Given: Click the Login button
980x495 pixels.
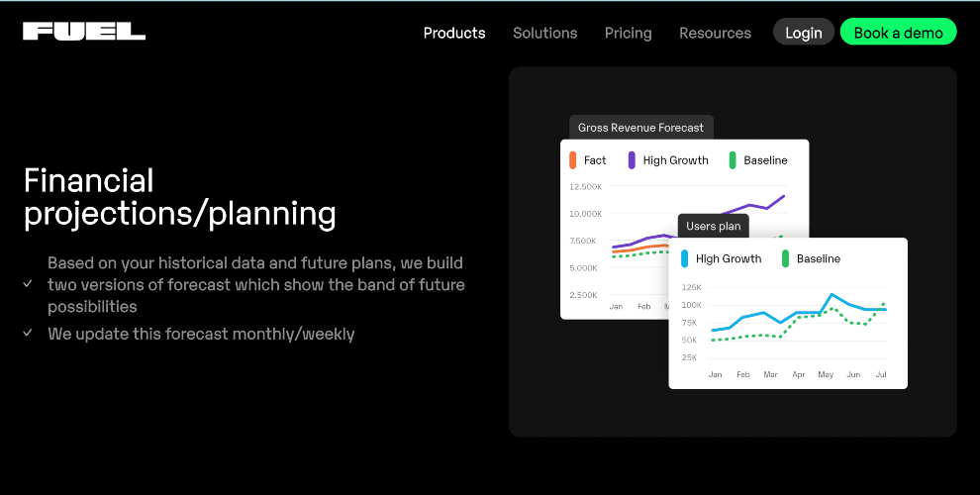Looking at the screenshot, I should pyautogui.click(x=804, y=32).
